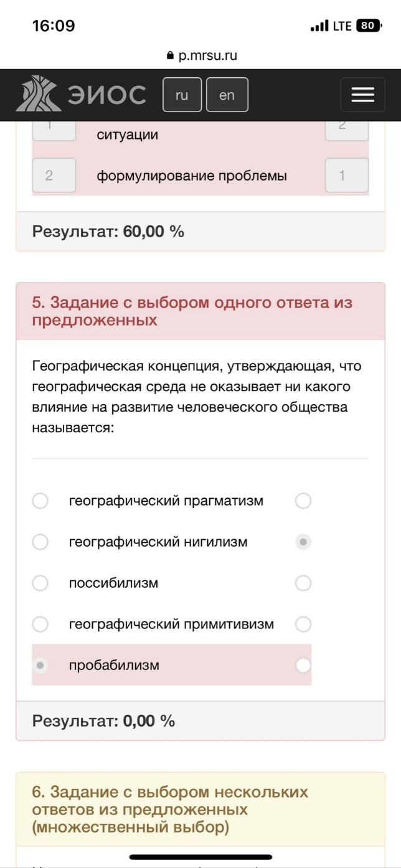The height and width of the screenshot is (868, 401).
Task: Tap question 5 heading Задание с выбором одного ответа
Action: coord(192,311)
